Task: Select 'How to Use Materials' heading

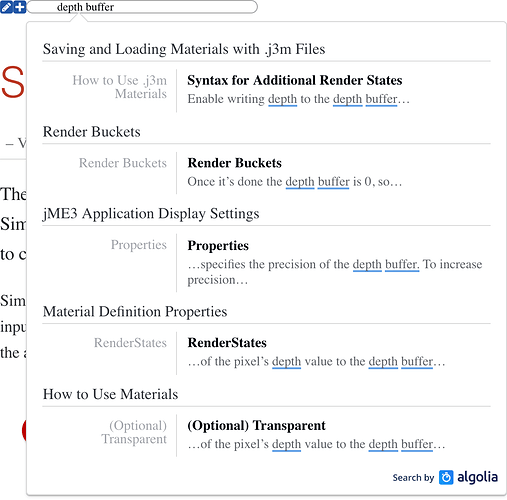Action: click(x=110, y=394)
